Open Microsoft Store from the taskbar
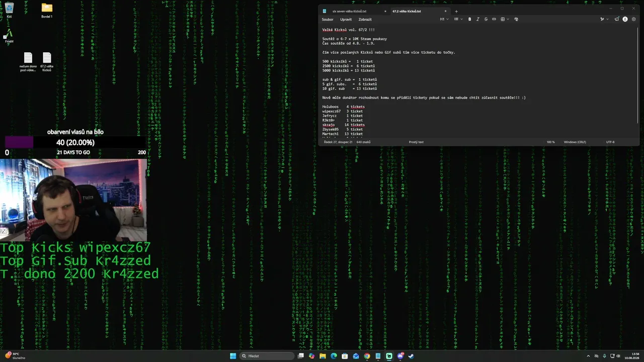This screenshot has width=644, height=362. pyautogui.click(x=345, y=356)
